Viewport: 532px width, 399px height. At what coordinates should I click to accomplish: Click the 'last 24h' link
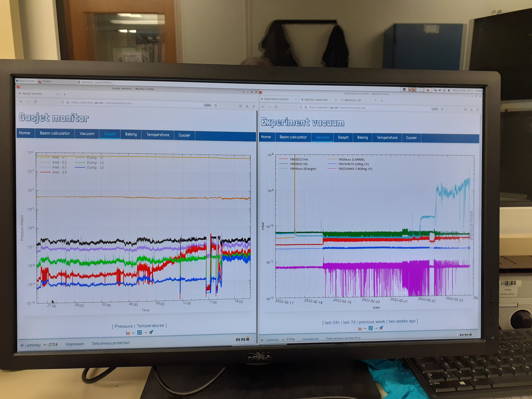coord(332,323)
